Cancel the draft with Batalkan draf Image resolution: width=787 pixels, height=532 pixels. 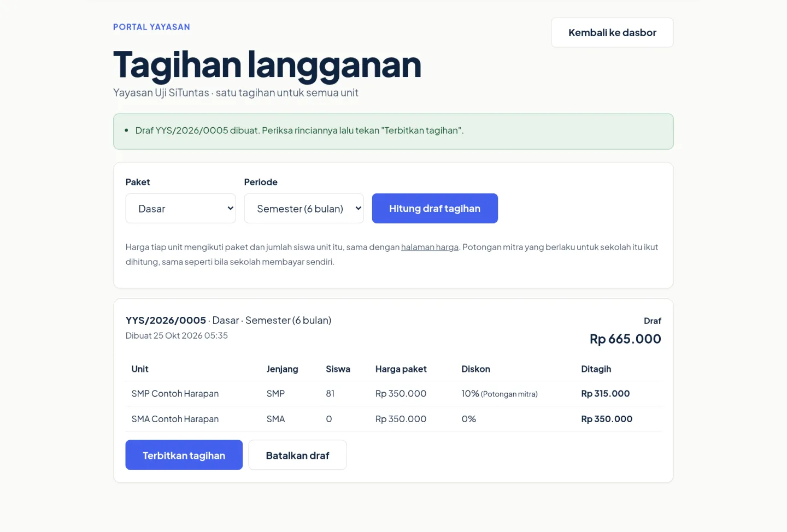pyautogui.click(x=297, y=455)
